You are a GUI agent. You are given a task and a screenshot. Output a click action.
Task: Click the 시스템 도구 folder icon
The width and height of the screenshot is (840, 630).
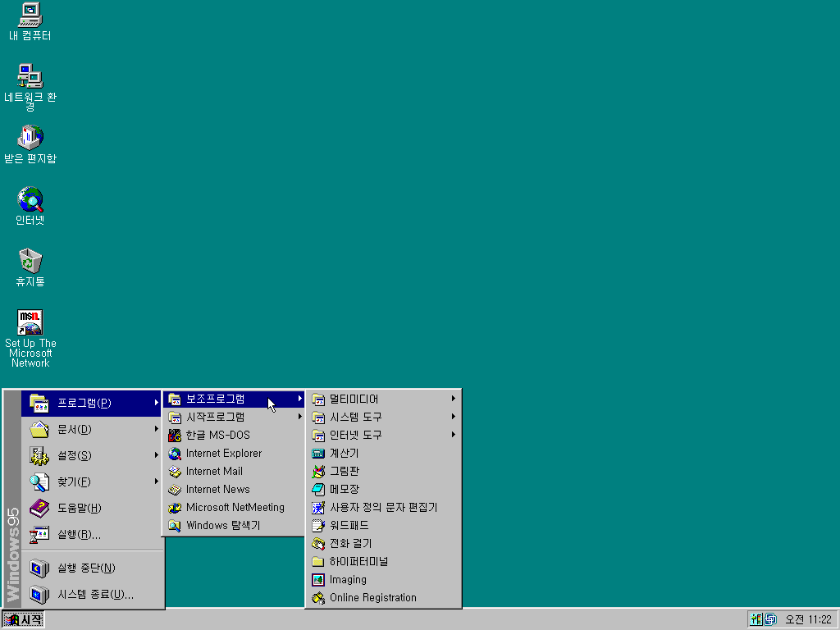[318, 417]
